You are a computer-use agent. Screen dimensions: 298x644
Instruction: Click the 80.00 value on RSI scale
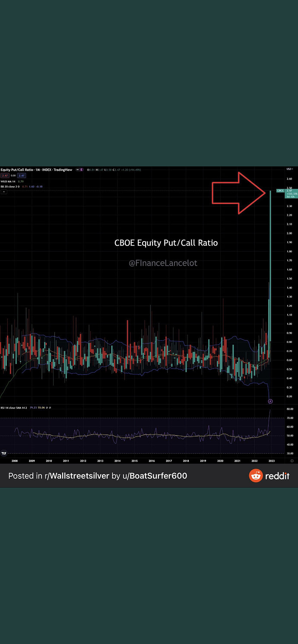tap(290, 409)
